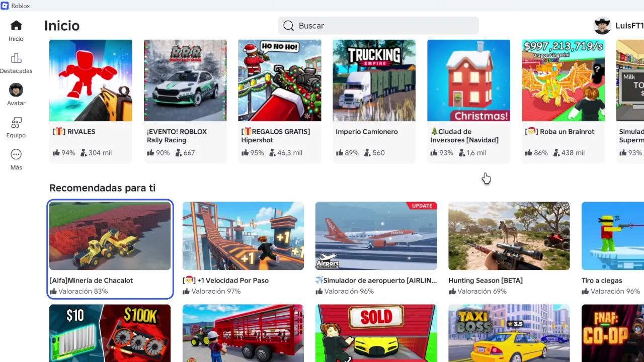The image size is (644, 362).
Task: Open the Roba un Brainrot game
Action: 563,101
